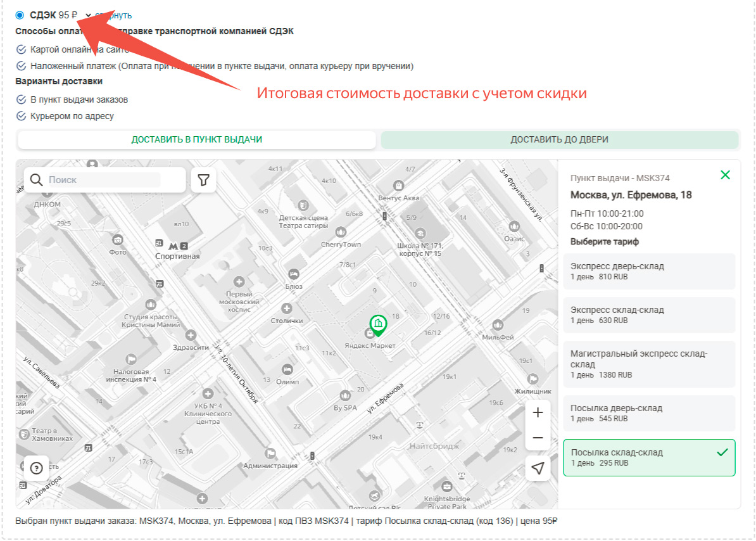The width and height of the screenshot is (756, 541).
Task: Click the geolocation arrow icon on map
Action: [538, 468]
